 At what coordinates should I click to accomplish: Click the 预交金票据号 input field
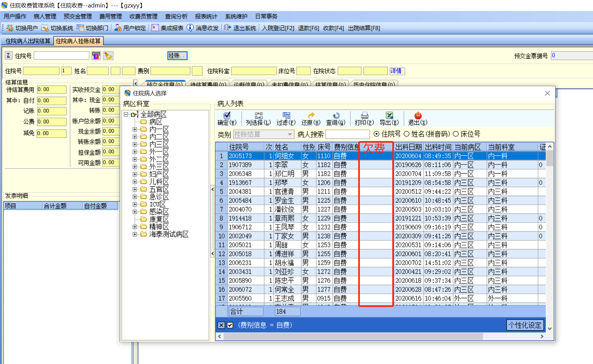click(572, 56)
